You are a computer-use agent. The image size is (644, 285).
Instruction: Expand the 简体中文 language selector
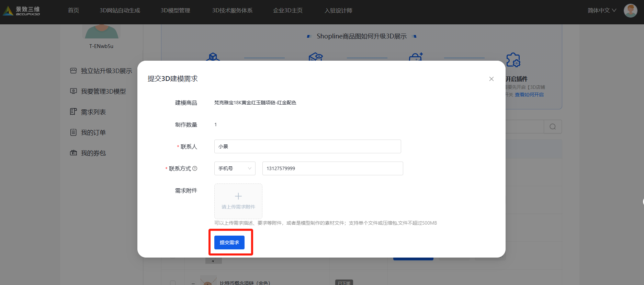pyautogui.click(x=602, y=11)
